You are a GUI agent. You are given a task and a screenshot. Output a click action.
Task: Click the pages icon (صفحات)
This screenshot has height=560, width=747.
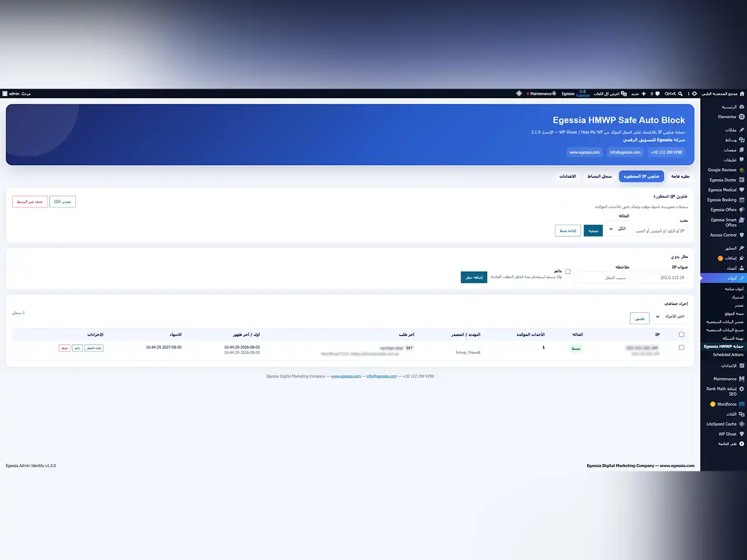point(742,150)
